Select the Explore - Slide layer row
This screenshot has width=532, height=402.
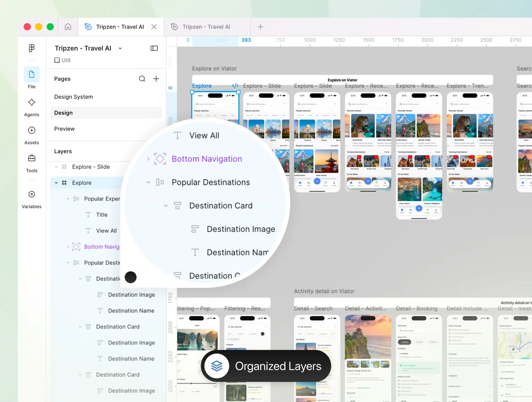click(x=91, y=167)
